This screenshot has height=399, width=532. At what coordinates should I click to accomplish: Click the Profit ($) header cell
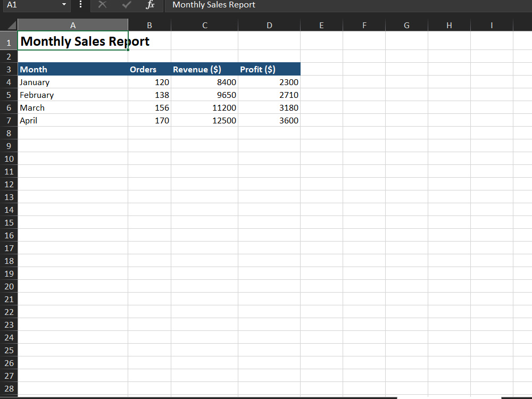tap(269, 69)
